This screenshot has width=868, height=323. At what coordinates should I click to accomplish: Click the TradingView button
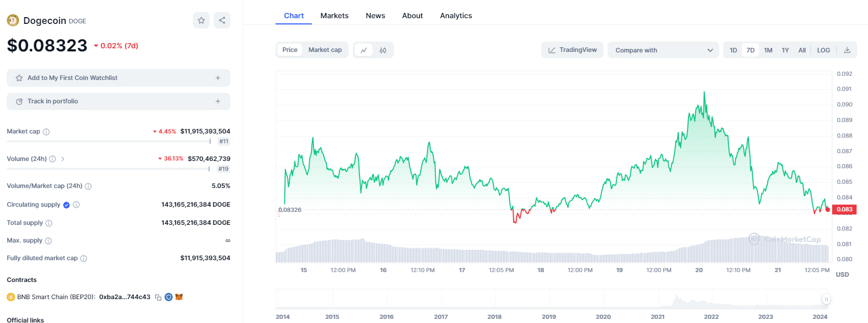coord(572,50)
